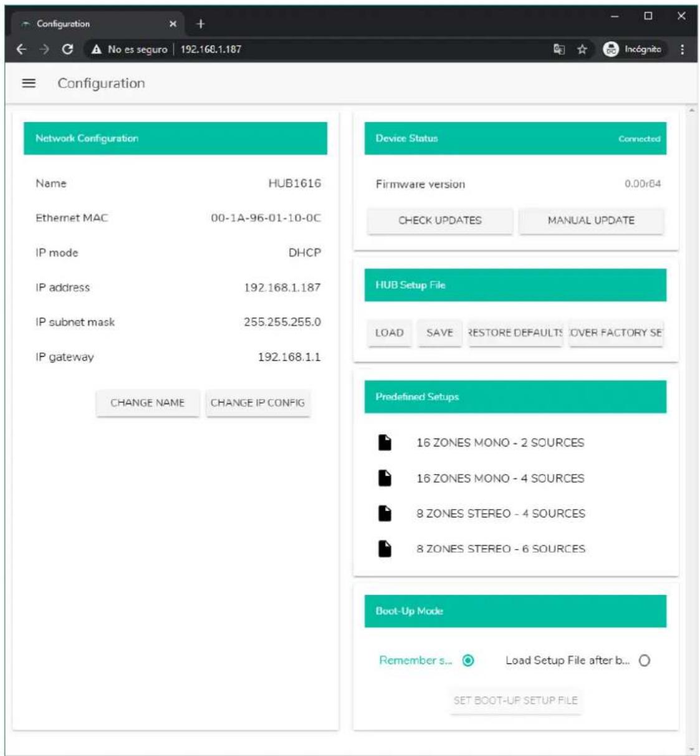This screenshot has width=700, height=756.
Task: Open the hamburger navigation menu
Action: (x=29, y=83)
